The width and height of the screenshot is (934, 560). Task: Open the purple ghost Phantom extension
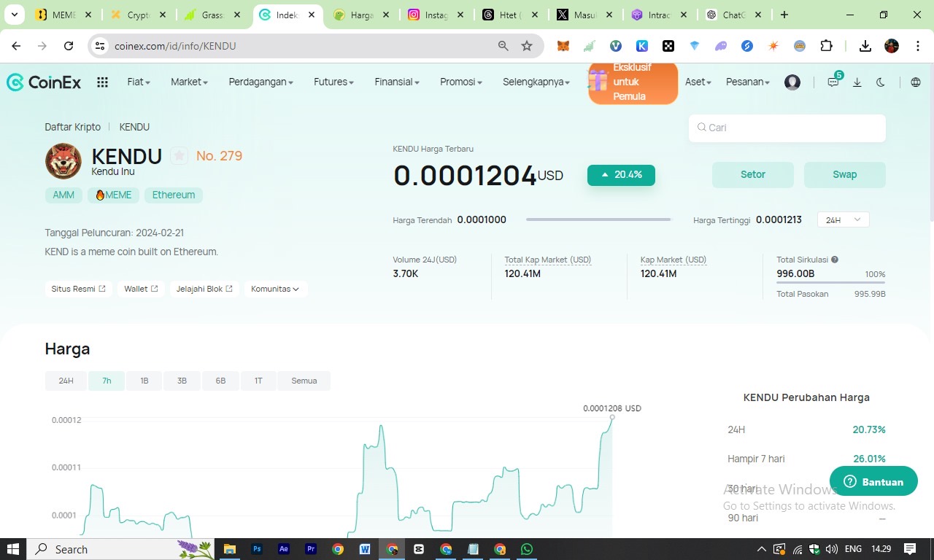click(721, 46)
